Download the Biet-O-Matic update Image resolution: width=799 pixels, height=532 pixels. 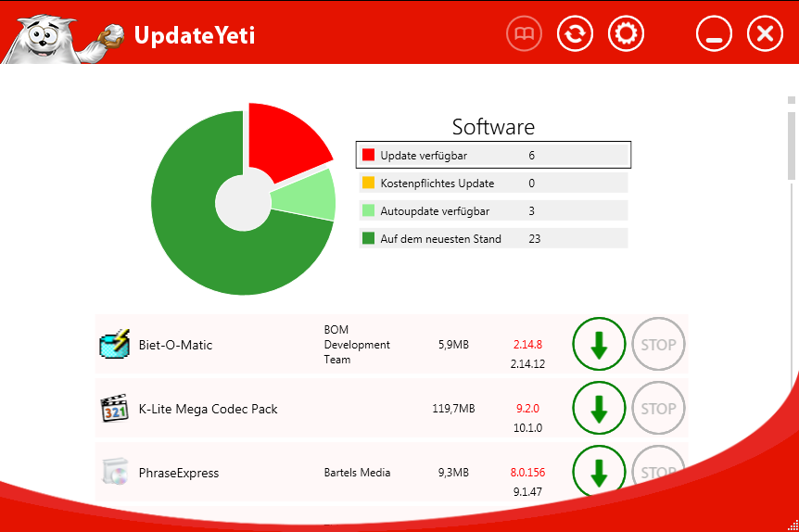tap(599, 345)
